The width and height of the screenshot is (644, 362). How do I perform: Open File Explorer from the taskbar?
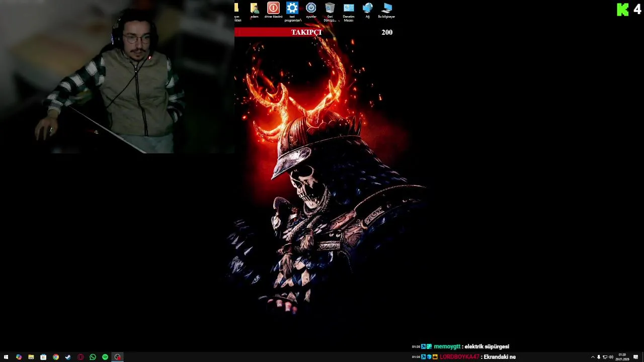point(31,357)
